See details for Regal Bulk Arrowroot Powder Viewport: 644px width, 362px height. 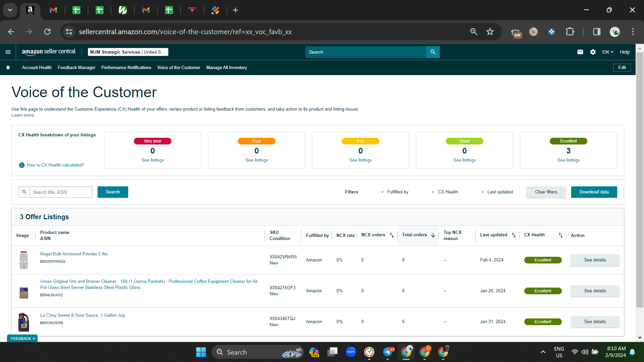pyautogui.click(x=595, y=260)
